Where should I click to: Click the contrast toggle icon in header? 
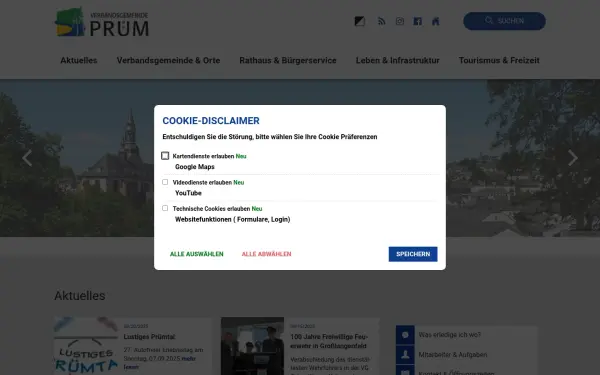pyautogui.click(x=359, y=21)
